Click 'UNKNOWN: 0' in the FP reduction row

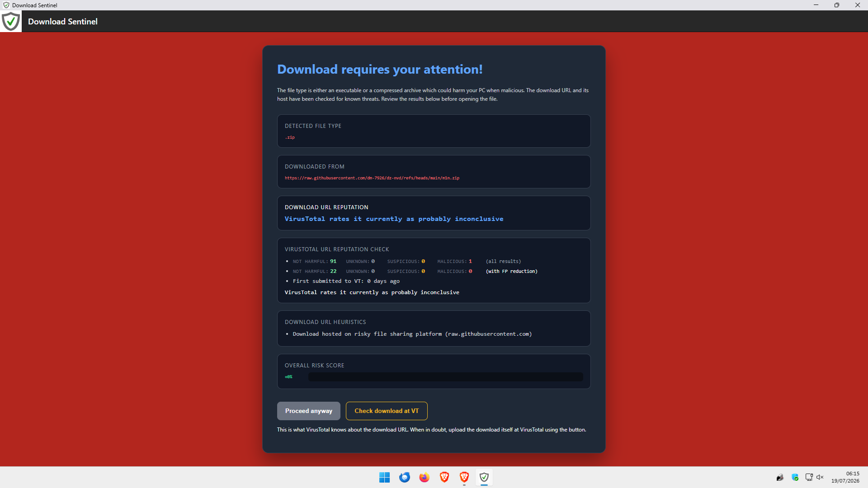point(360,271)
